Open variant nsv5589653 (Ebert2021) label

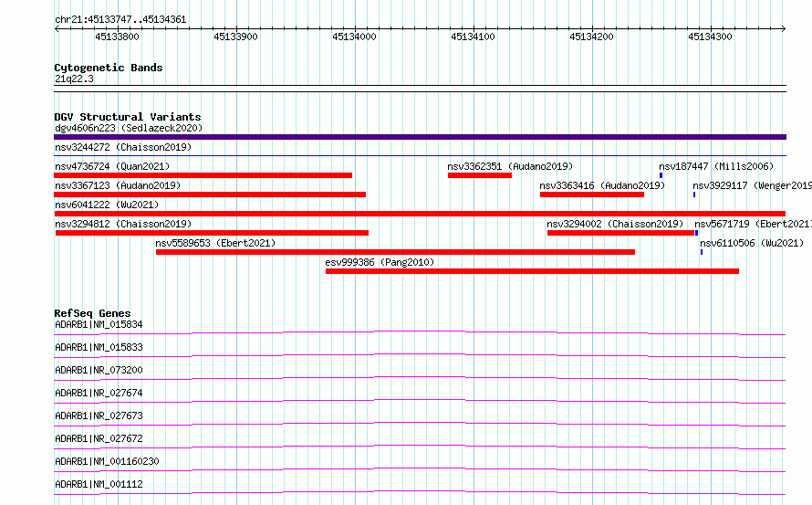[215, 243]
